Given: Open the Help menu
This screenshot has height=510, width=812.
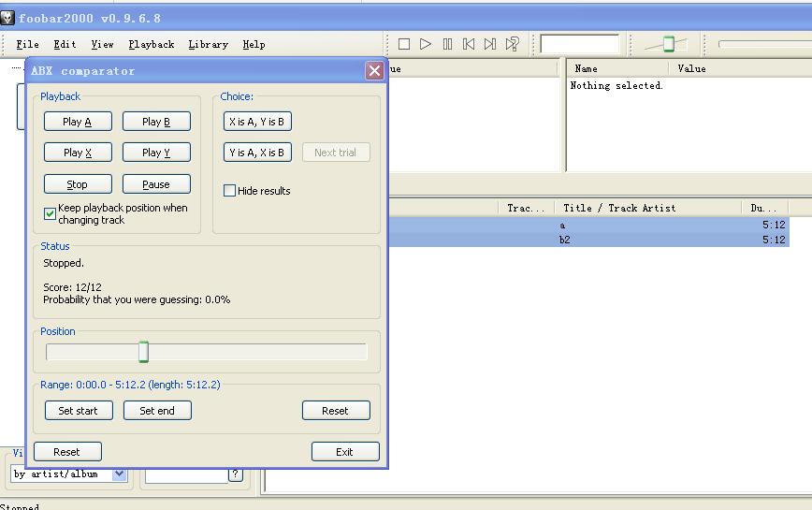Looking at the screenshot, I should click(x=254, y=45).
